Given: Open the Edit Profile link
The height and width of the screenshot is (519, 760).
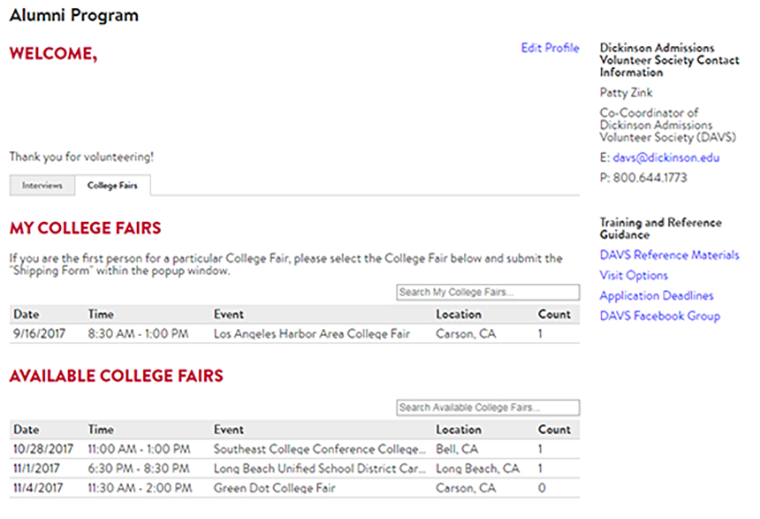Looking at the screenshot, I should 550,48.
